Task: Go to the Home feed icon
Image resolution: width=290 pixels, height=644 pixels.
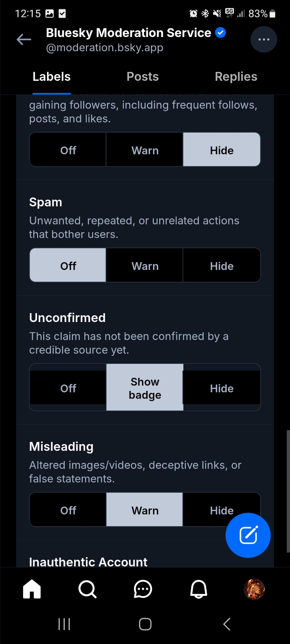Action: [x=32, y=589]
